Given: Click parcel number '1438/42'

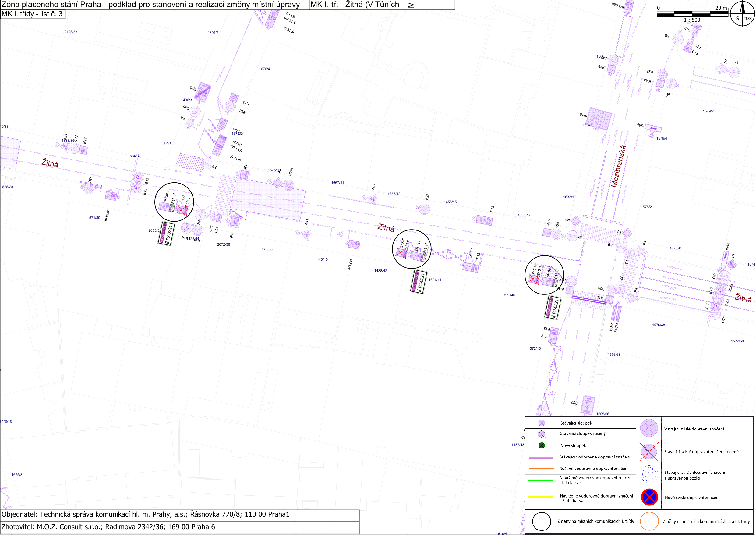Looking at the screenshot, I should pyautogui.click(x=381, y=271).
